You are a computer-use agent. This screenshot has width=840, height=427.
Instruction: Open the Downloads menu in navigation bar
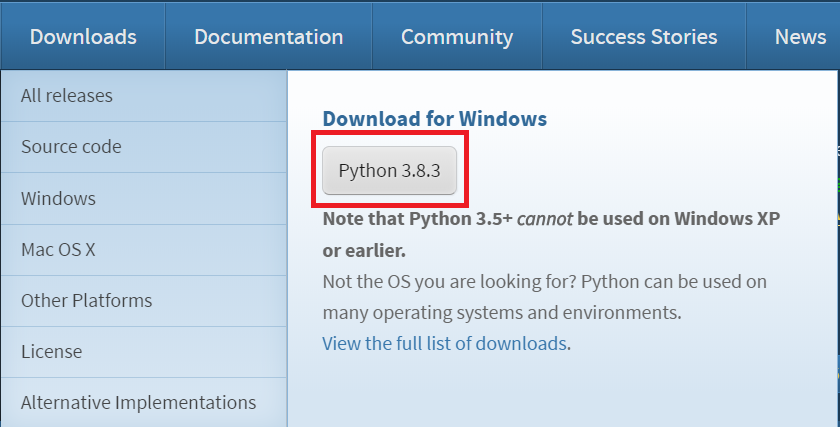pyautogui.click(x=83, y=37)
